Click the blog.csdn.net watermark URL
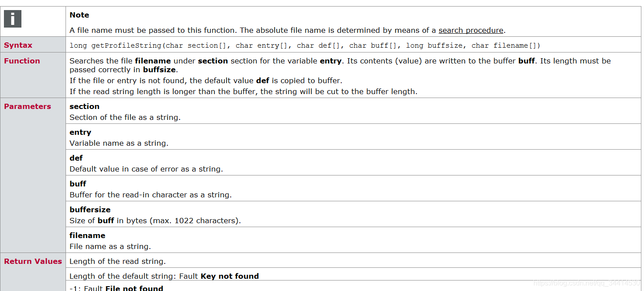This screenshot has width=644, height=291. pos(587,284)
